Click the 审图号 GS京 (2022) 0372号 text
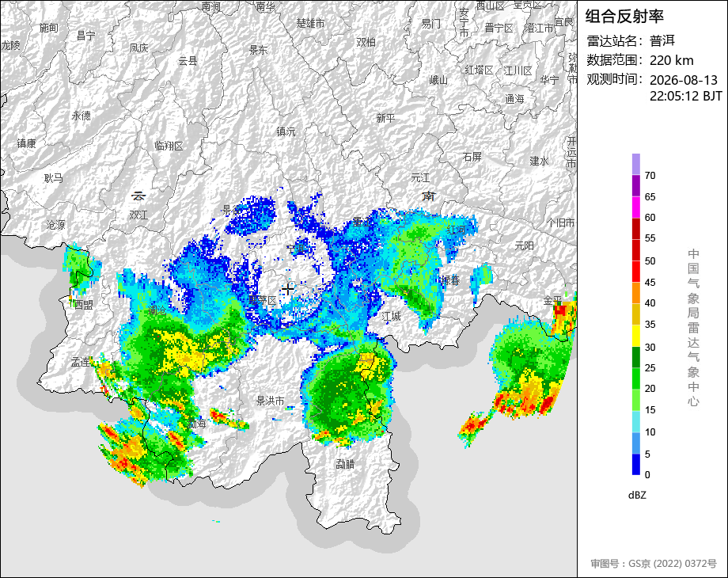728x578 pixels. point(654,564)
